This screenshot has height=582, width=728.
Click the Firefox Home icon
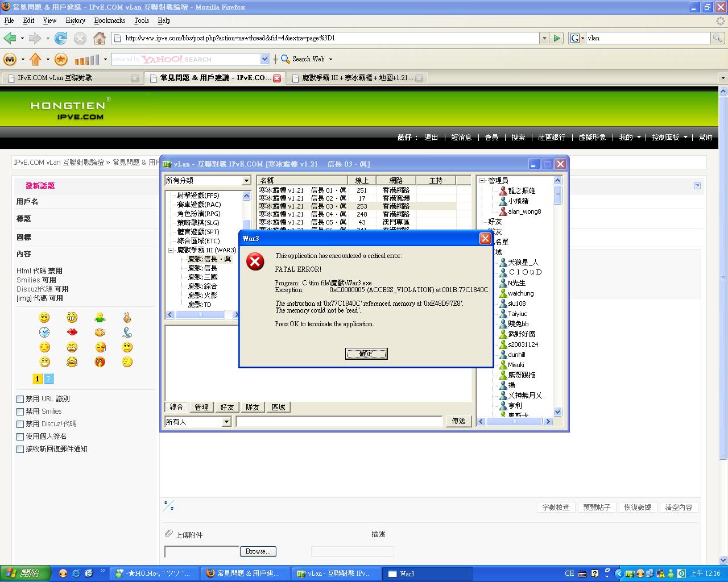(x=100, y=38)
